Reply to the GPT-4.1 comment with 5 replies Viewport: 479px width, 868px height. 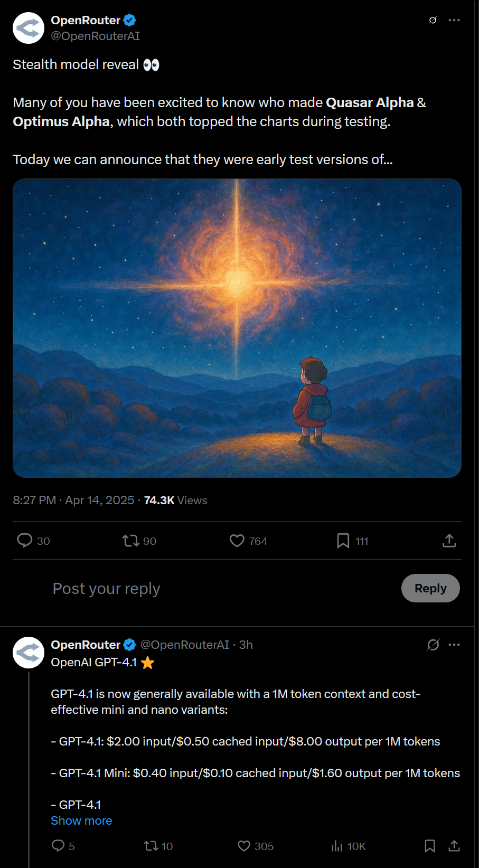pos(58,846)
